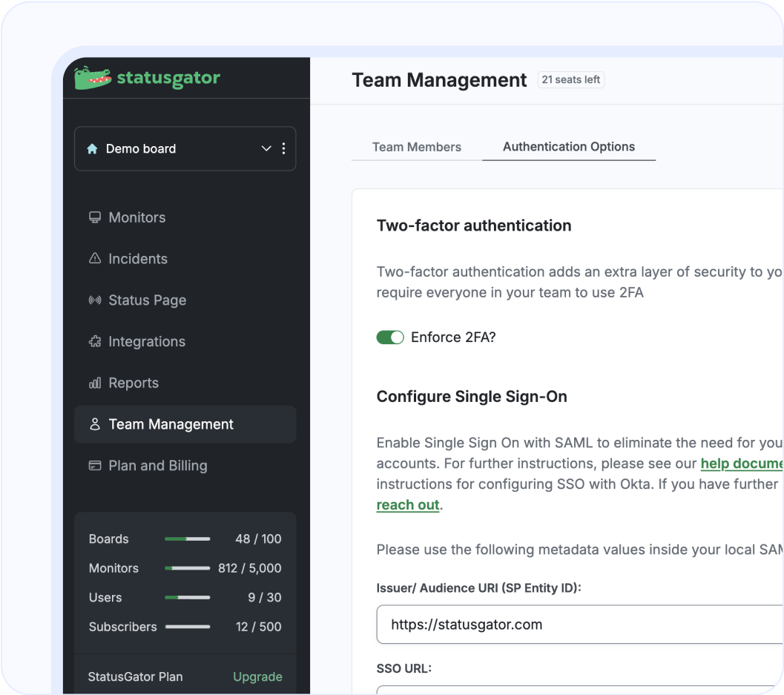The image size is (784, 695).
Task: Click the home icon beside Demo board
Action: (x=92, y=148)
